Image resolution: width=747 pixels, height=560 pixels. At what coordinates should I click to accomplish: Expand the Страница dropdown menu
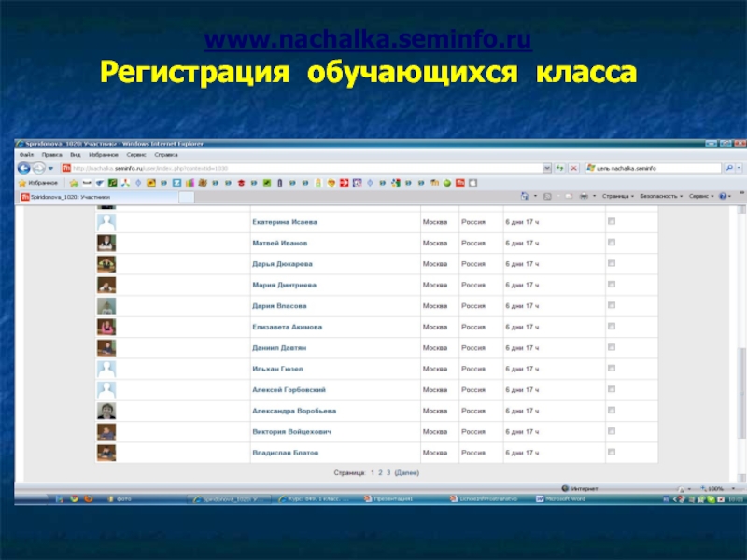(618, 197)
